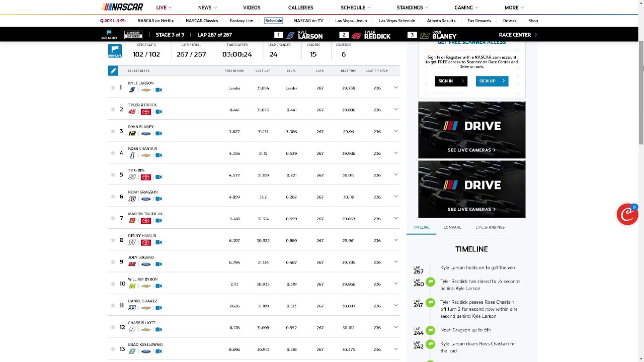
Task: Favorite Tyler Reddick with the star
Action: (x=113, y=109)
